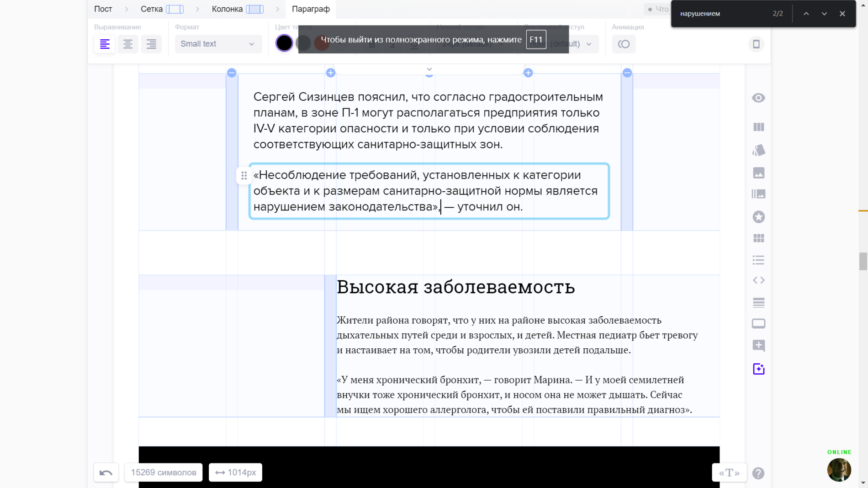Remove left column with minus handle
The height and width of the screenshot is (488, 868).
point(232,73)
